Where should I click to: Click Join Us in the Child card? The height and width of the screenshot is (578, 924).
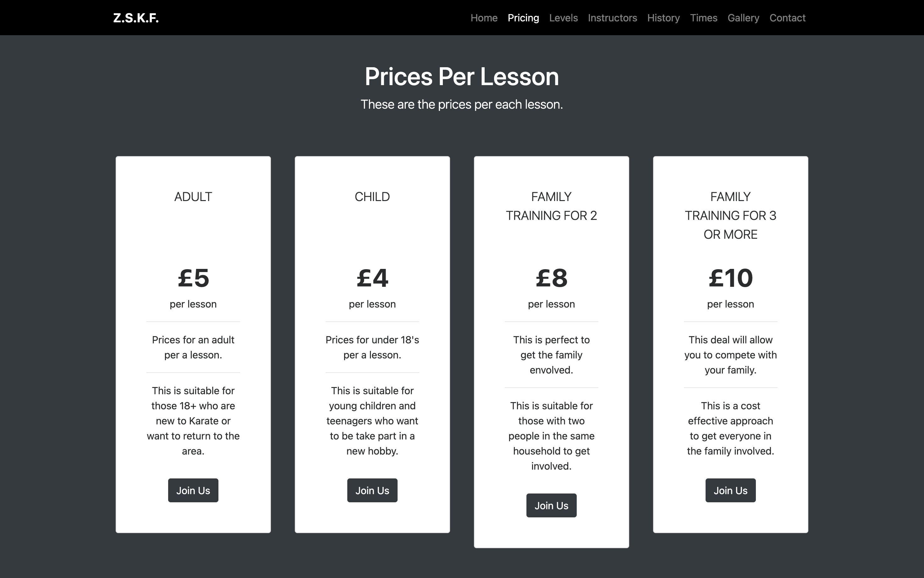coord(372,490)
